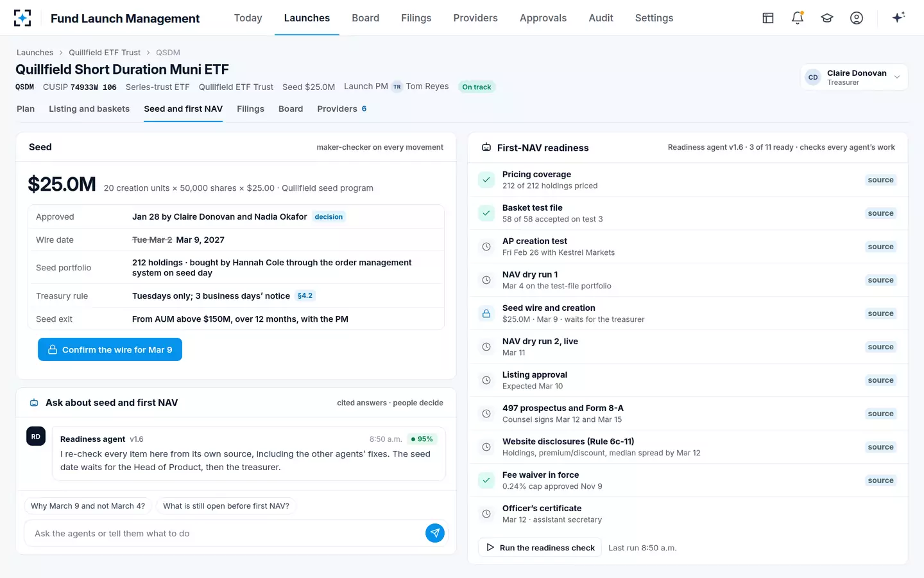924x578 pixels.
Task: Click the robot icon beside Ask about seed
Action: tap(34, 403)
